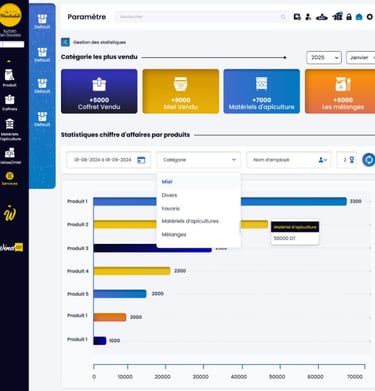Open the Nom d'employé dropdown
The height and width of the screenshot is (391, 375).
pos(289,160)
